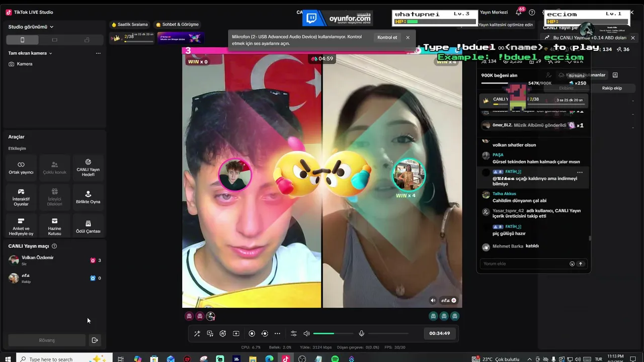The width and height of the screenshot is (644, 362).
Task: Open the audio mixer settings sliders icon
Action: (294, 333)
